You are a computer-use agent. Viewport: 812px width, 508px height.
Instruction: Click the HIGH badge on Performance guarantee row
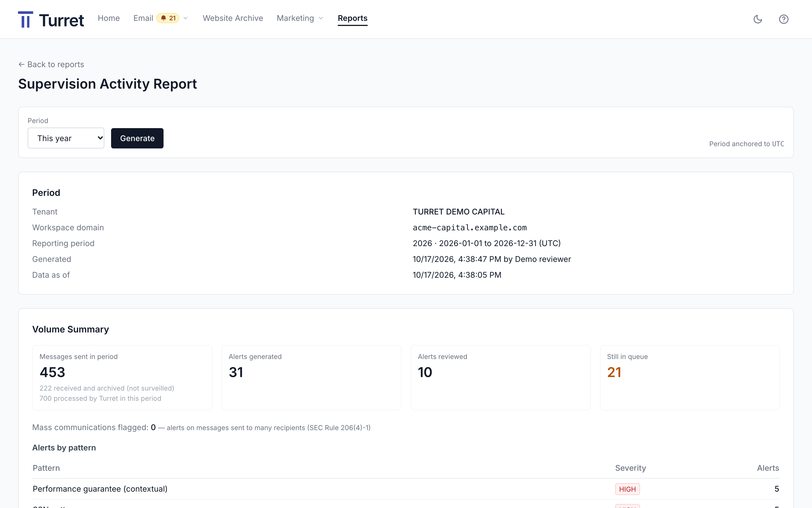coord(627,489)
